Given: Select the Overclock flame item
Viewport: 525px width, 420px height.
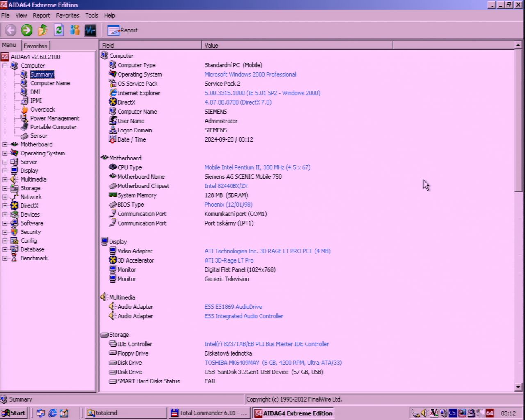Looking at the screenshot, I should [x=42, y=110].
